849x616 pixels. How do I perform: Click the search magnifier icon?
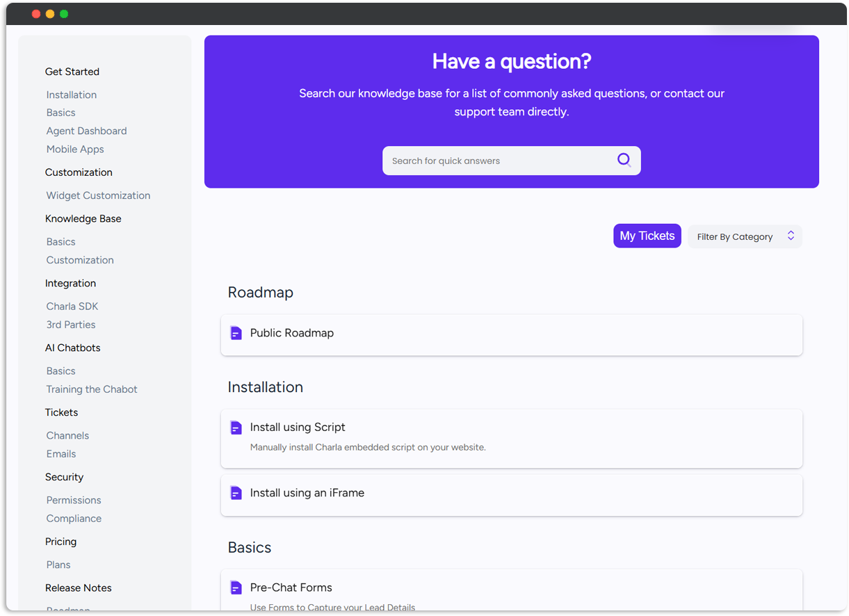coord(624,160)
